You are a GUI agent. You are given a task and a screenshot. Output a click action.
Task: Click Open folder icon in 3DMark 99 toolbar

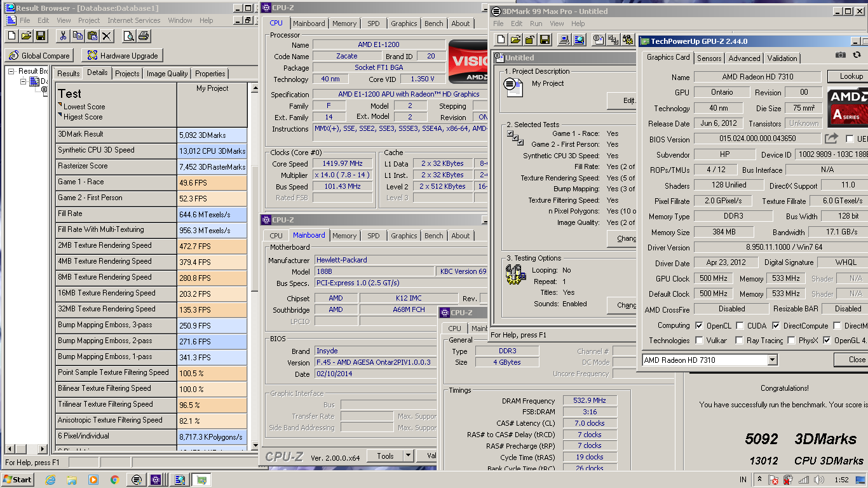click(x=515, y=40)
